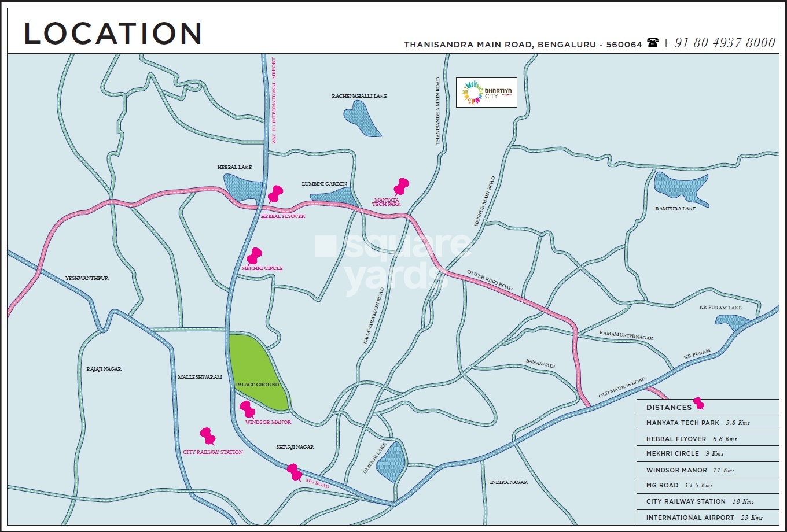Click the Ulsoor Lake shape
The width and height of the screenshot is (787, 532).
[x=391, y=463]
